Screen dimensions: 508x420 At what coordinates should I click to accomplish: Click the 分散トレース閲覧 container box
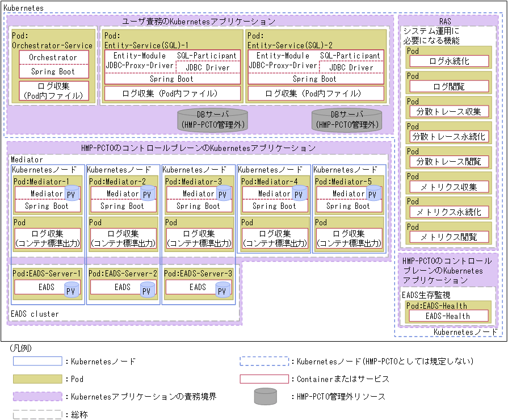[x=448, y=162]
